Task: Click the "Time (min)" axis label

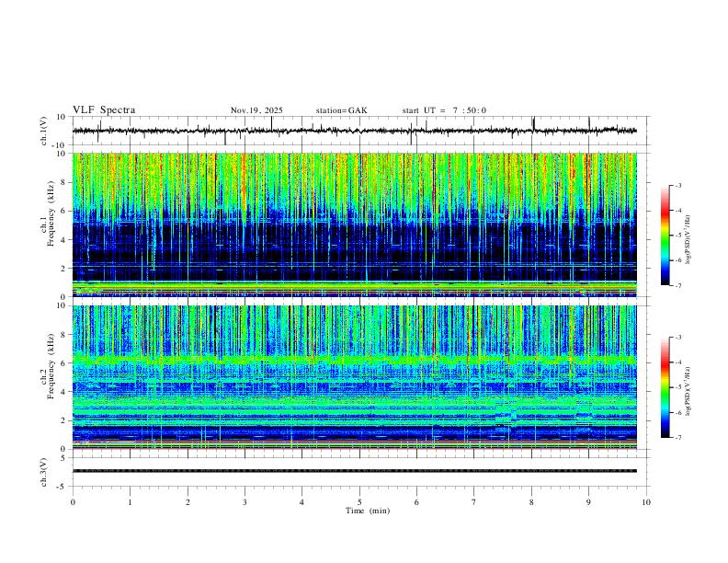Action: pos(368,511)
